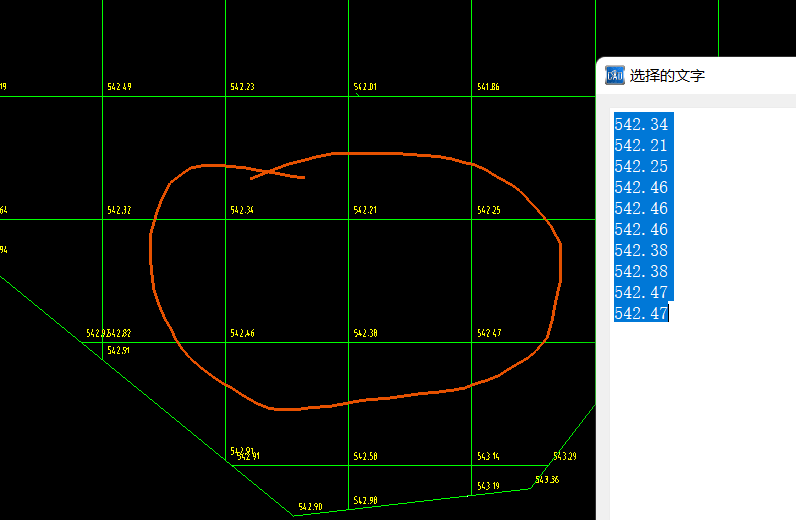Select the 542.34 line in the text list
Screen dimensions: 796x520
coord(641,125)
